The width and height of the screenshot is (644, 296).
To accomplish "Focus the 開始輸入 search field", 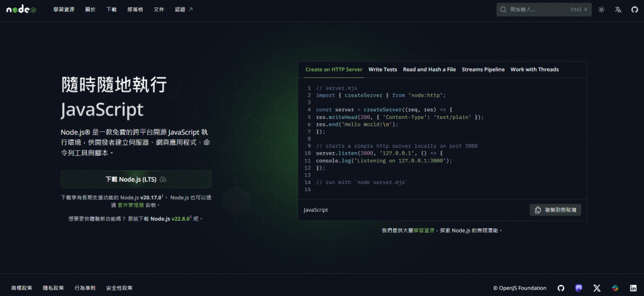I will [544, 9].
